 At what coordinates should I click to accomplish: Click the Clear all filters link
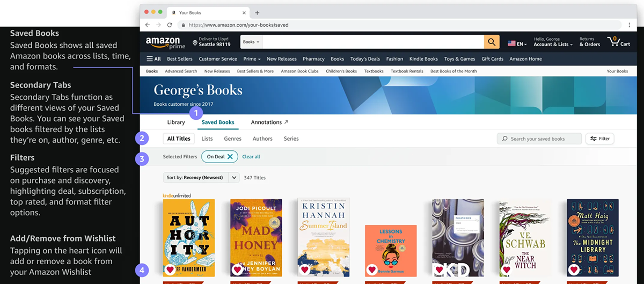click(x=251, y=157)
